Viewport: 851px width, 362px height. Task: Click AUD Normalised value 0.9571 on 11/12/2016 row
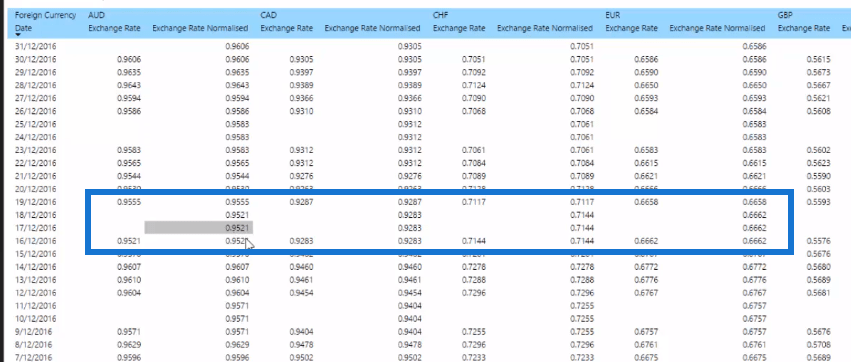(237, 306)
